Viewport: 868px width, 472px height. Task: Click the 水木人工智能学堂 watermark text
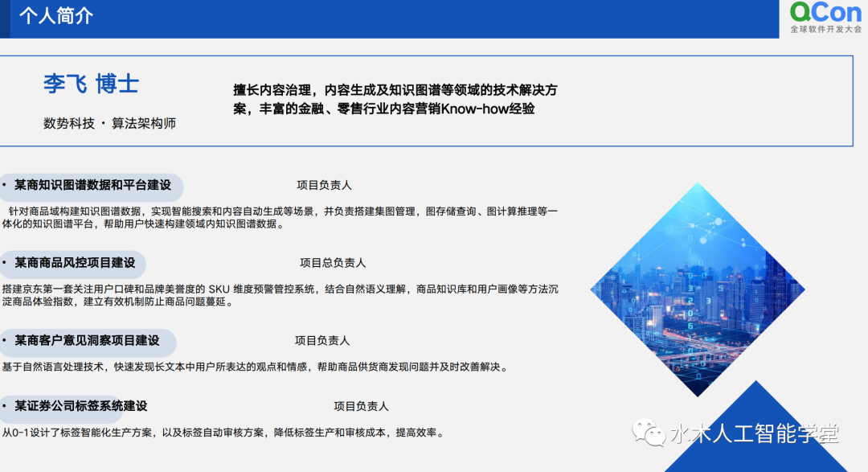pyautogui.click(x=754, y=434)
